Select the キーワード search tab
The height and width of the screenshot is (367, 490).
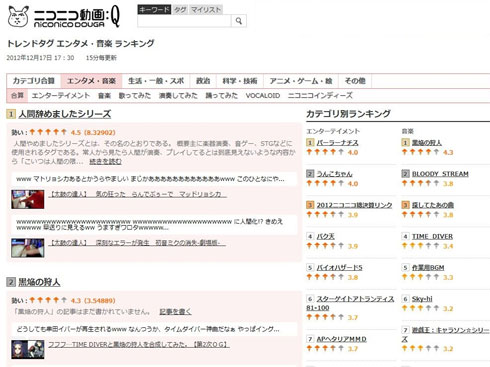(x=154, y=10)
